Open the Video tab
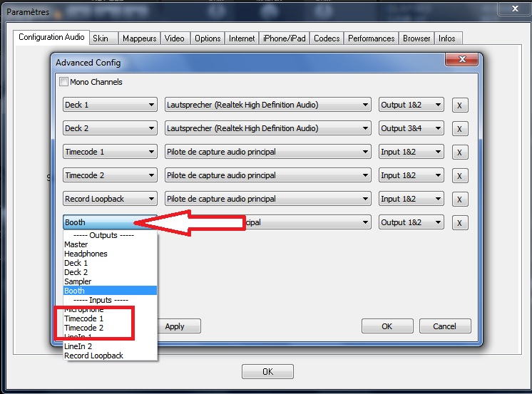This screenshot has height=394, width=532. [x=175, y=38]
